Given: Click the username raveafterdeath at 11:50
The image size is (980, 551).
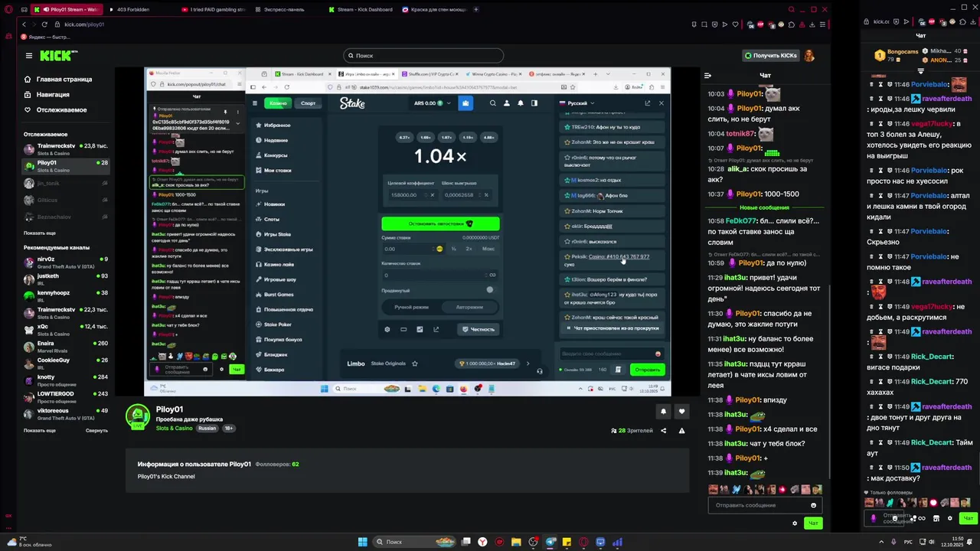Looking at the screenshot, I should coord(946,468).
